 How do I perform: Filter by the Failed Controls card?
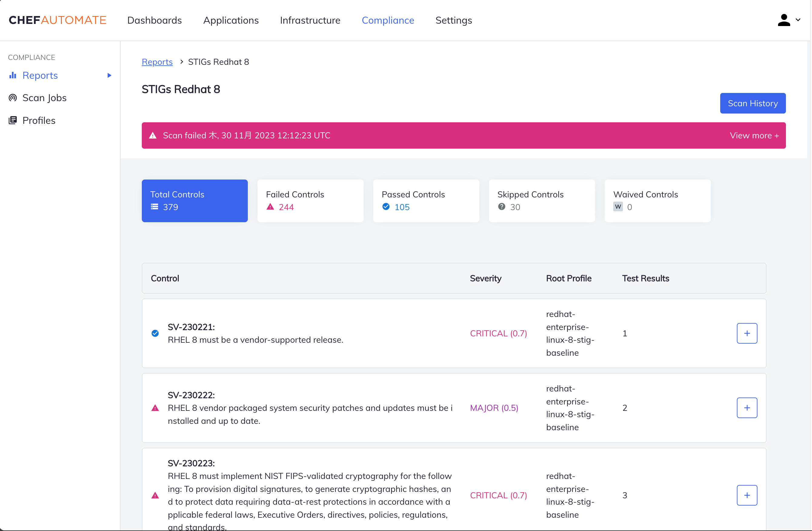[x=311, y=201]
